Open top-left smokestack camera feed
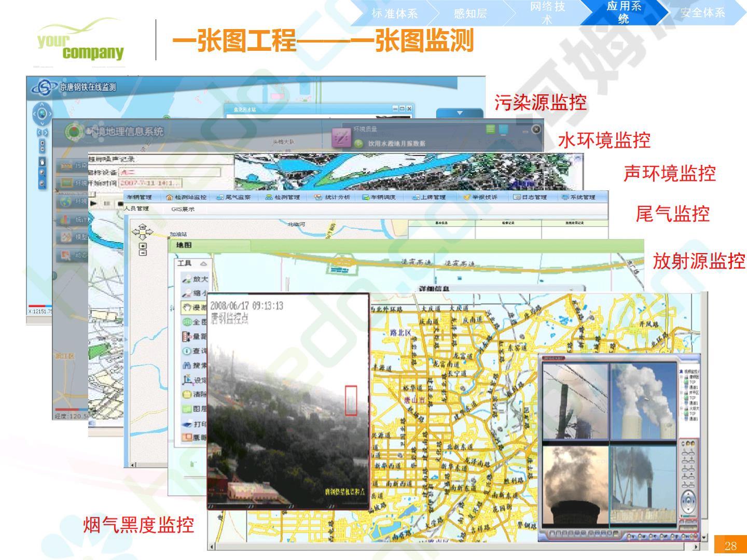 (575, 401)
